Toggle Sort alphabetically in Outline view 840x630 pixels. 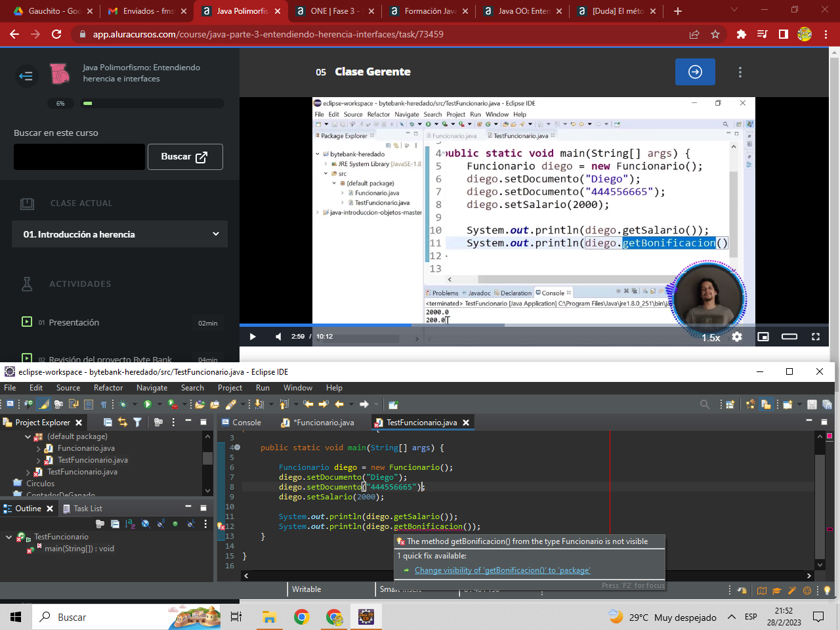(x=130, y=524)
